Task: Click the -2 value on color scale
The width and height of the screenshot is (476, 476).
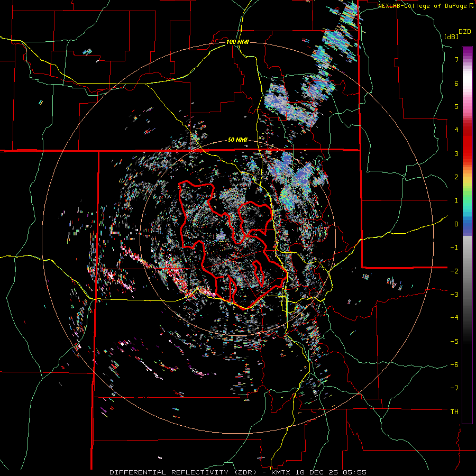Action: tap(454, 271)
